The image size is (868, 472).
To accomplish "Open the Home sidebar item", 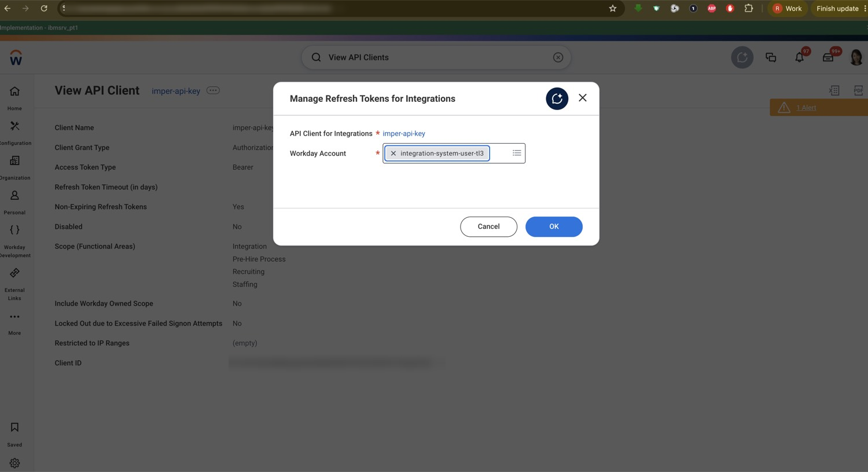I will click(x=14, y=98).
